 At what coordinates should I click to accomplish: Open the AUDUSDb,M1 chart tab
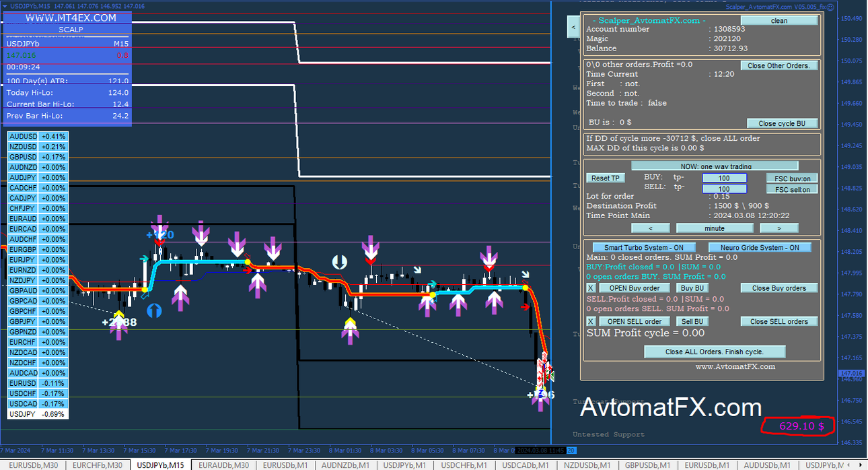(x=769, y=465)
